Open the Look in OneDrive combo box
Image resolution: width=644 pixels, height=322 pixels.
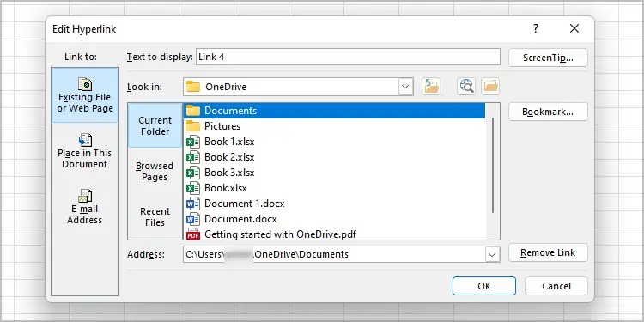click(298, 87)
